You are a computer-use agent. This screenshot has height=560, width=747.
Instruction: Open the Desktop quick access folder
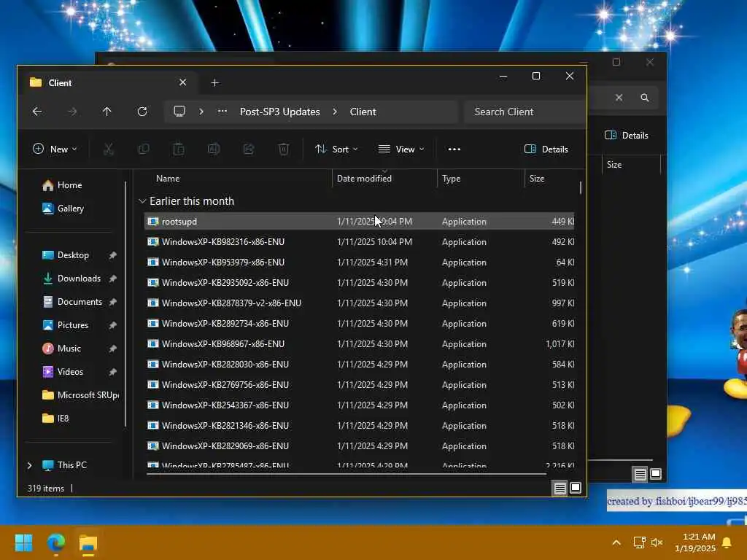73,254
